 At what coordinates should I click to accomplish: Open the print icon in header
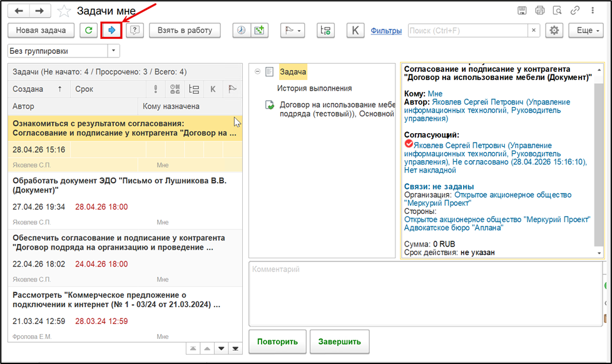(x=540, y=11)
